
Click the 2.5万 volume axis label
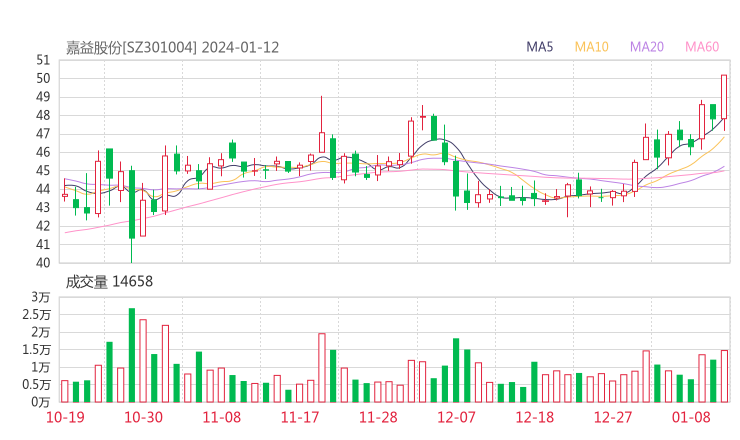[36, 315]
